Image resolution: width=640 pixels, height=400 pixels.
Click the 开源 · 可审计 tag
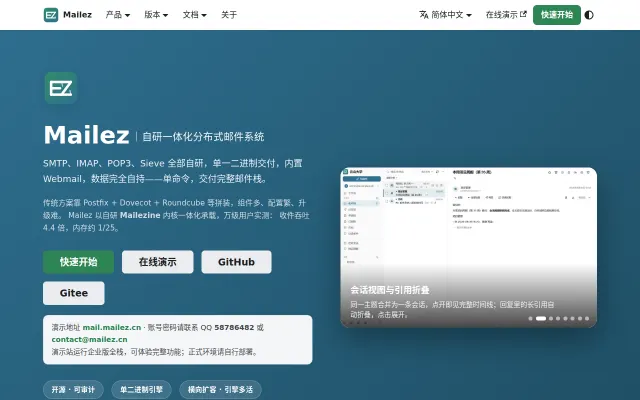tap(73, 390)
